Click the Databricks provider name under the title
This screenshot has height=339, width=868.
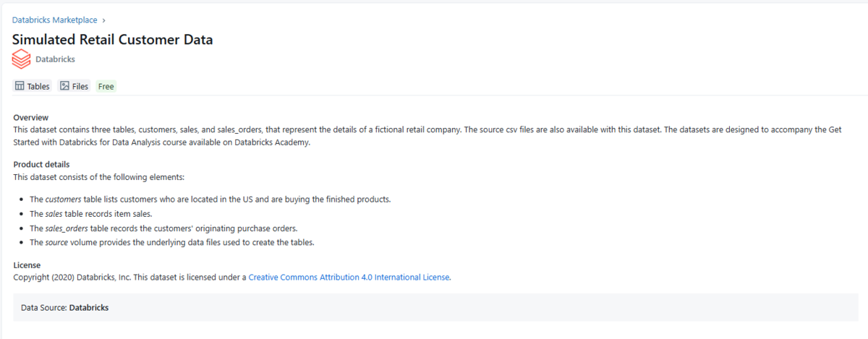[x=55, y=59]
